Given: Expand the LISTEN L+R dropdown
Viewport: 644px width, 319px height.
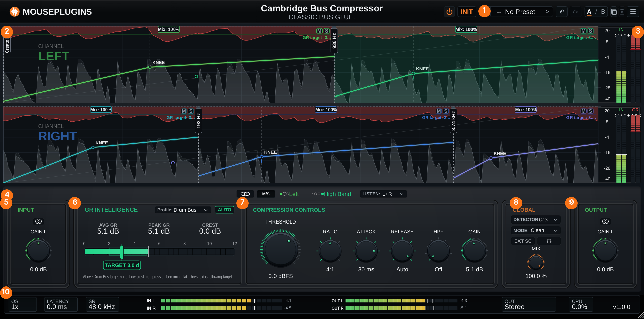Looking at the screenshot, I should tap(383, 194).
